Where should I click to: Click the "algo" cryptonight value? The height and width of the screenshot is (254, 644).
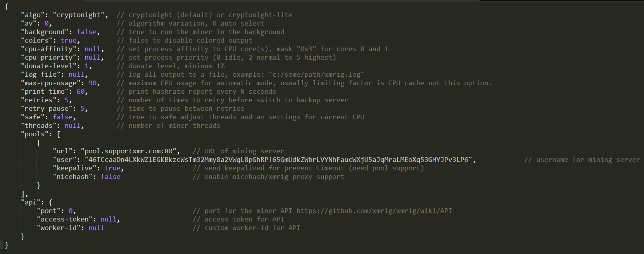pyautogui.click(x=80, y=15)
